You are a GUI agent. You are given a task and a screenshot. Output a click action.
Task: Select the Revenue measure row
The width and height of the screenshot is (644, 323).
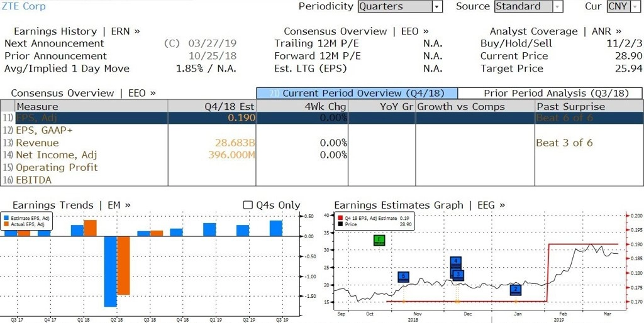(321, 143)
